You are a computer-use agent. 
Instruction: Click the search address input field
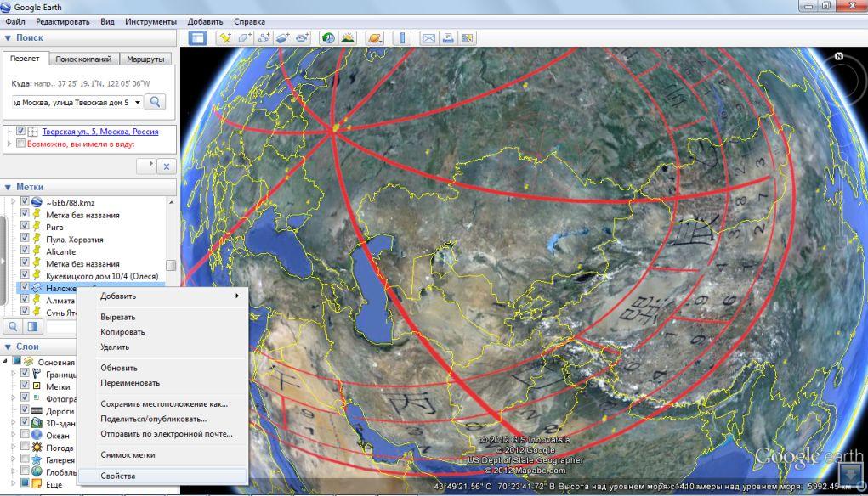click(72, 102)
